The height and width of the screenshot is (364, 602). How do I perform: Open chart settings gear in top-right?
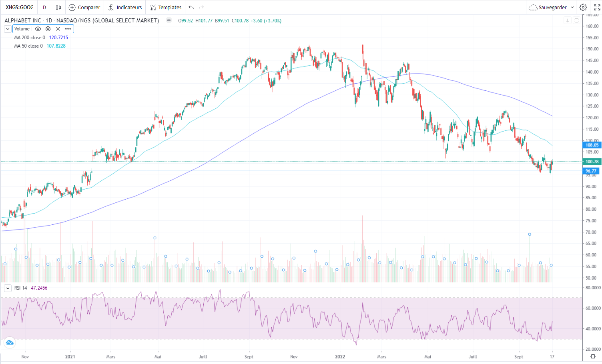click(x=583, y=7)
